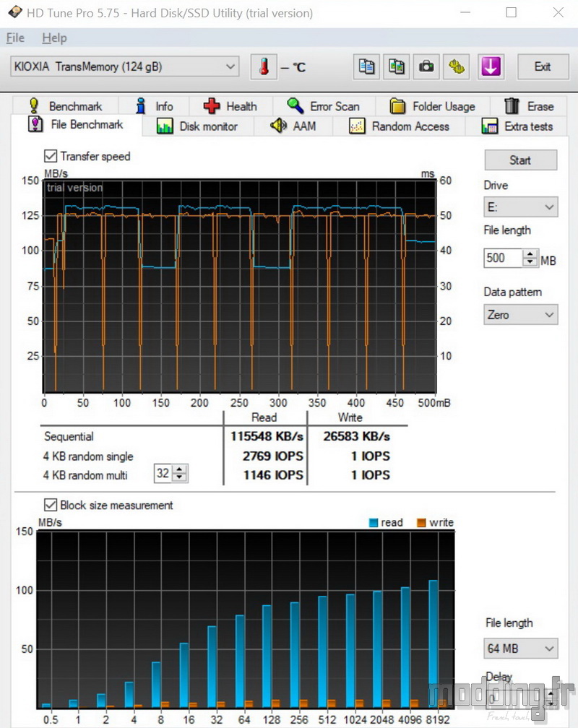Click the Exit button
The width and height of the screenshot is (578, 728).
pyautogui.click(x=543, y=67)
